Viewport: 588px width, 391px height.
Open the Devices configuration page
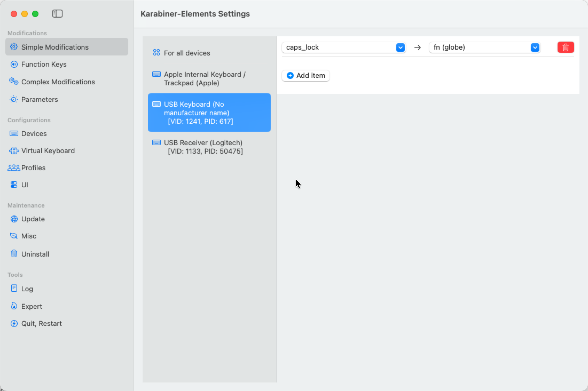pyautogui.click(x=34, y=134)
